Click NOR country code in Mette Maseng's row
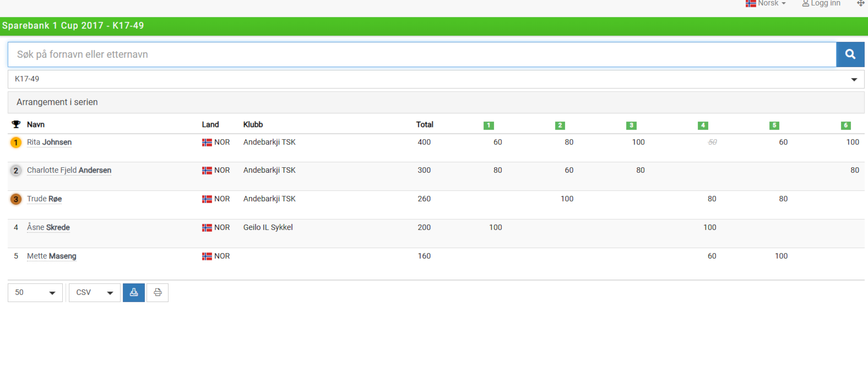The width and height of the screenshot is (868, 378). (222, 256)
